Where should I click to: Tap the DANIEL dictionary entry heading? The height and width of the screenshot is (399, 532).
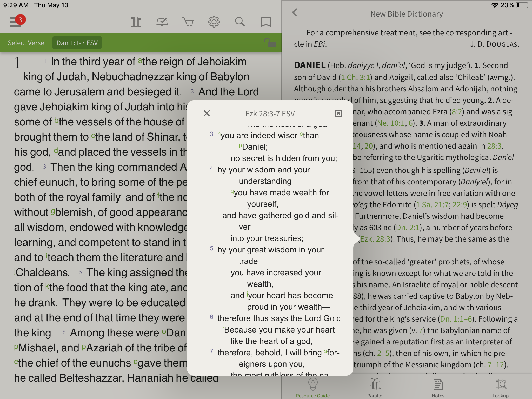point(310,65)
